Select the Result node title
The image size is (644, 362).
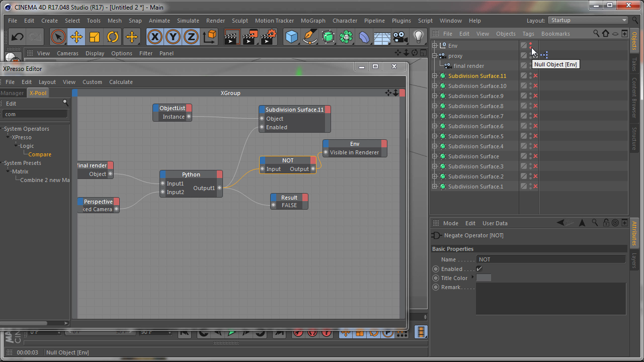(x=289, y=198)
